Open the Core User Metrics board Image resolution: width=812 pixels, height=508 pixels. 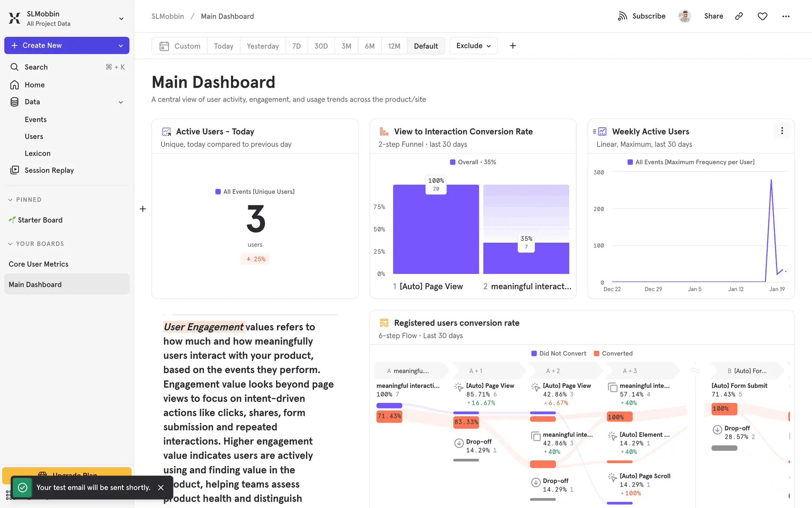(x=38, y=264)
